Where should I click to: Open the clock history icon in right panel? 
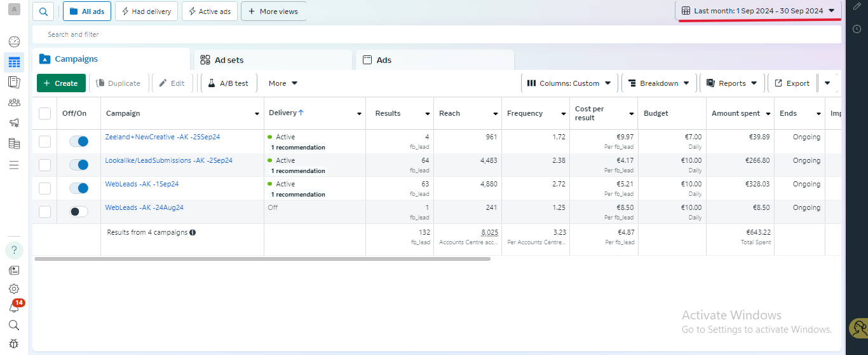(x=857, y=29)
